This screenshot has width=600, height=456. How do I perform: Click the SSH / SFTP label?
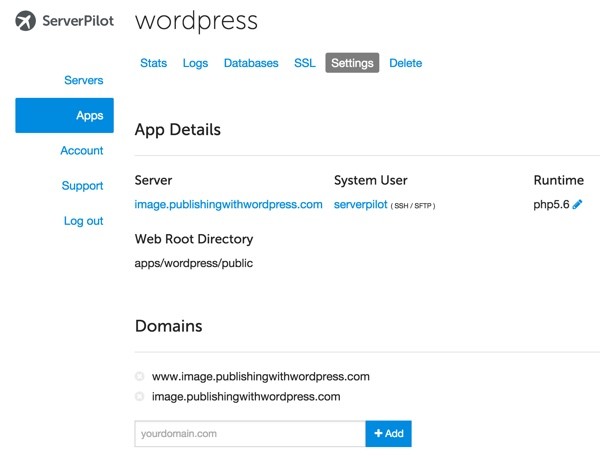[x=412, y=206]
